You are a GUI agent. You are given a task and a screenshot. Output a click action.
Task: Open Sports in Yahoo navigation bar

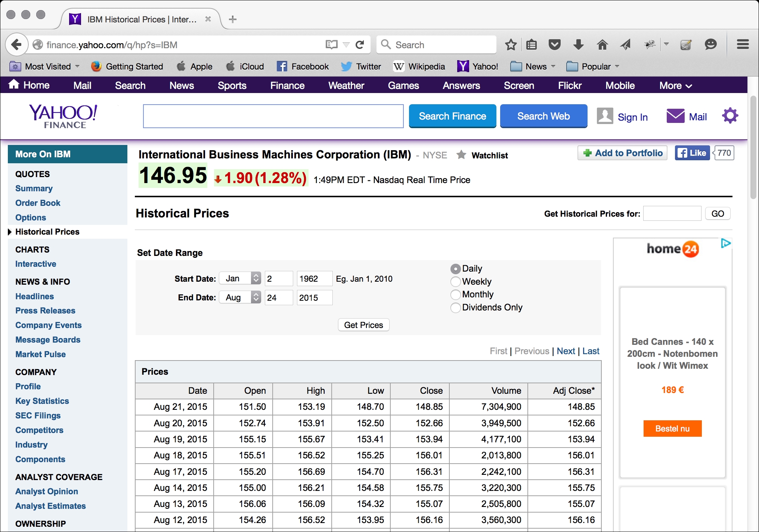coord(232,86)
